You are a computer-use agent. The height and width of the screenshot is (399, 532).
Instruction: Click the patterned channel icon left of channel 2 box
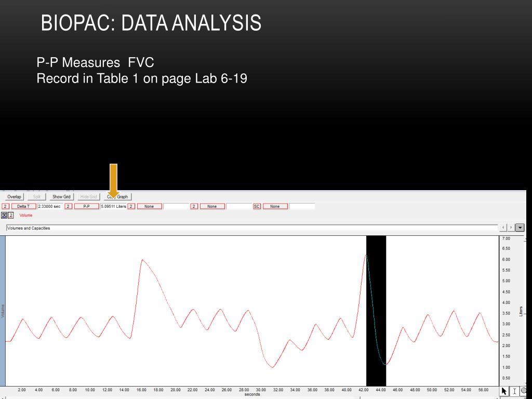coord(4,215)
